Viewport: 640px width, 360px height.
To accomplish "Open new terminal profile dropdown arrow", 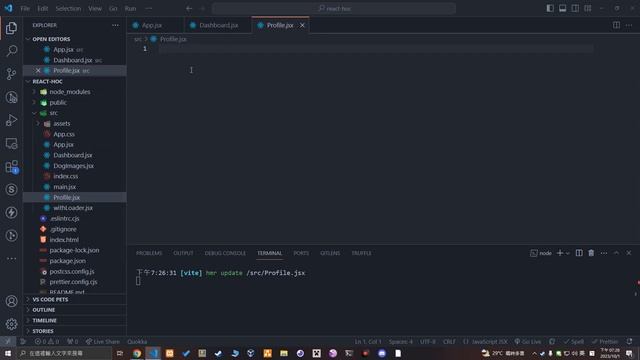I will point(567,253).
